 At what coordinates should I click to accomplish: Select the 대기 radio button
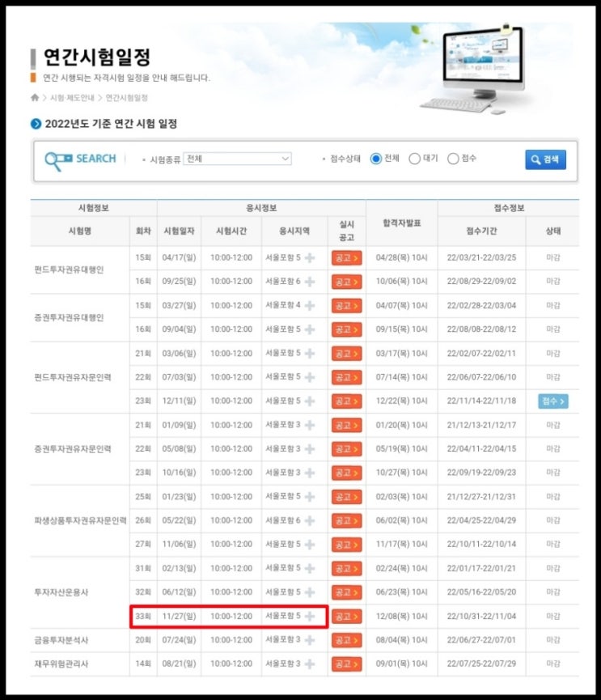[414, 159]
